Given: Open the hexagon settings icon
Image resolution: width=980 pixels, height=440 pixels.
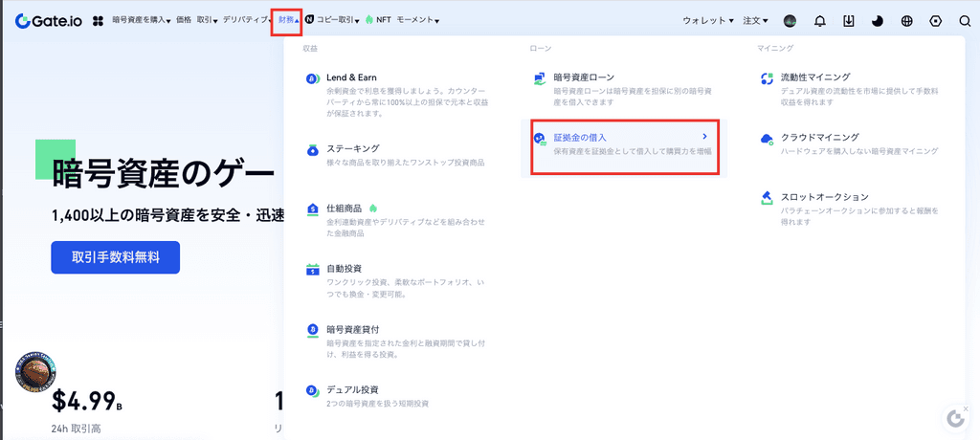Looking at the screenshot, I should pos(936,21).
